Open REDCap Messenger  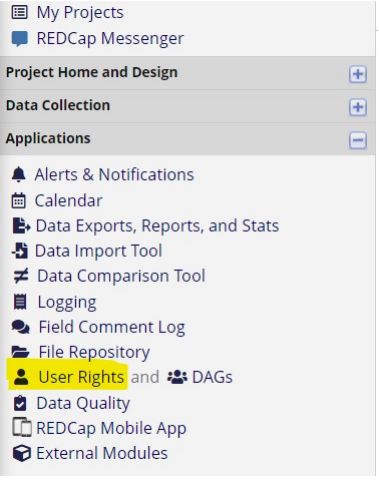click(110, 38)
